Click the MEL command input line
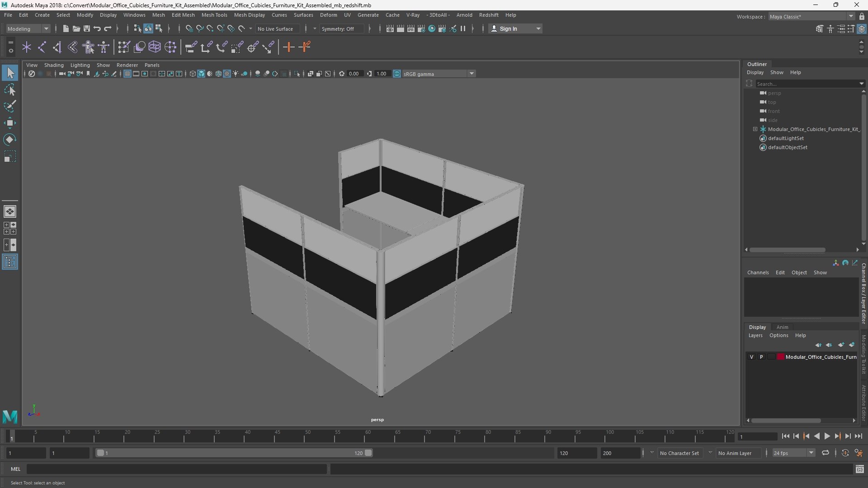The height and width of the screenshot is (488, 868). (x=176, y=469)
